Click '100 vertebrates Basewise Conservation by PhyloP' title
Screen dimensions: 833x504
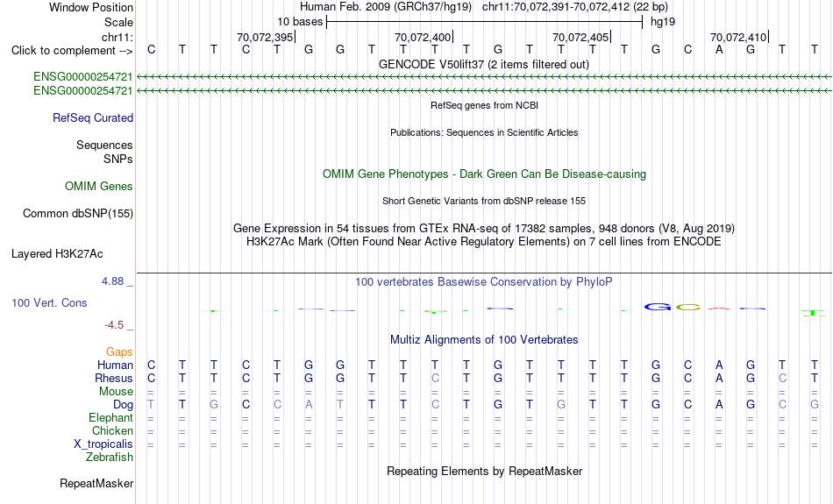484,282
